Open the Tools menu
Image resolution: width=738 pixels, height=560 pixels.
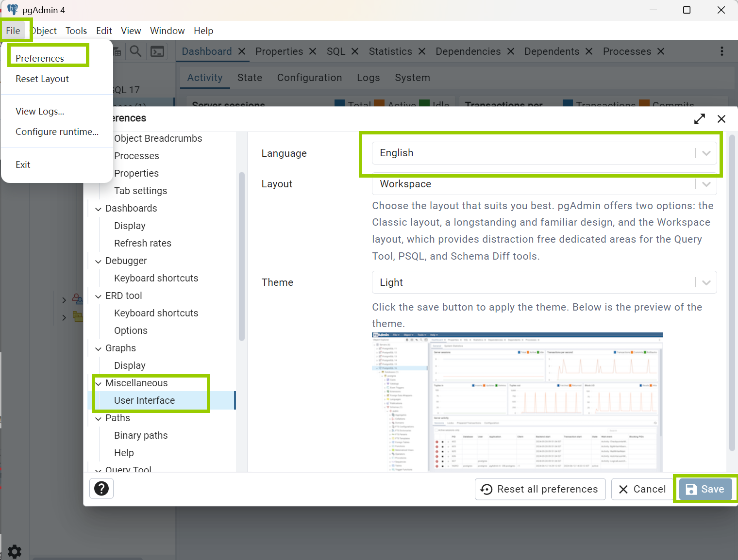point(76,31)
